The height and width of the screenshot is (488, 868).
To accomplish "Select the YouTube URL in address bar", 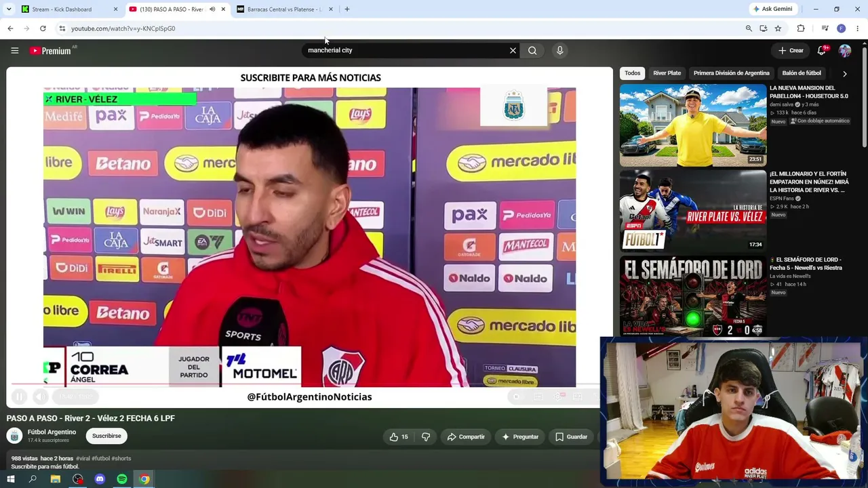I will [x=123, y=28].
